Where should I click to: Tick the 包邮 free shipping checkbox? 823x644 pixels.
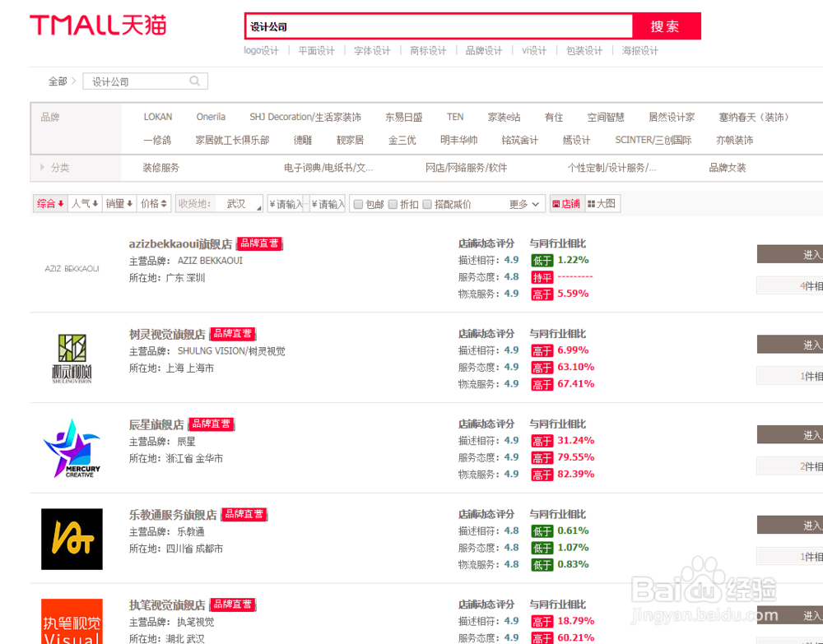358,204
